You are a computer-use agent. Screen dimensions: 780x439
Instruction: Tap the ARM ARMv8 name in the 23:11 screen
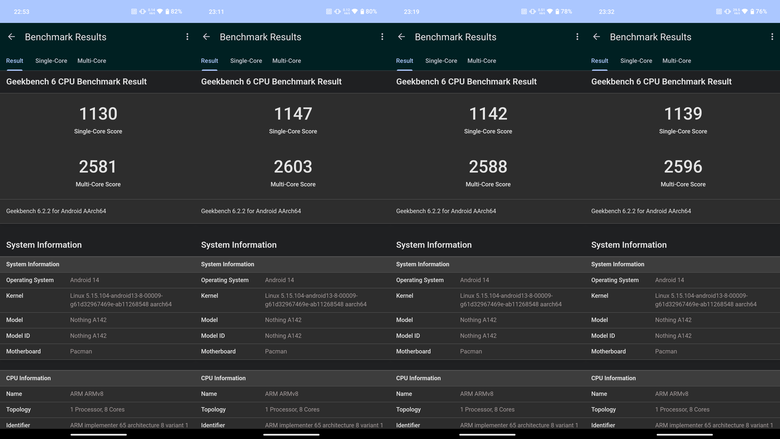click(x=282, y=394)
